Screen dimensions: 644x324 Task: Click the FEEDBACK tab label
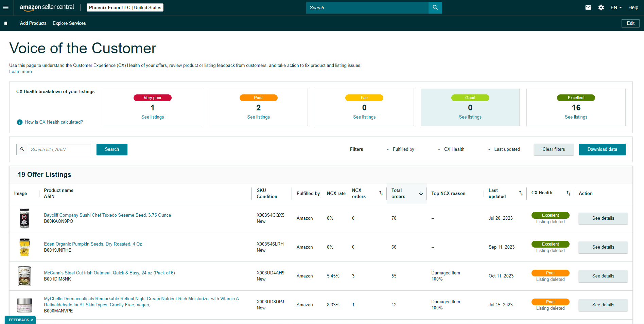[x=19, y=320]
